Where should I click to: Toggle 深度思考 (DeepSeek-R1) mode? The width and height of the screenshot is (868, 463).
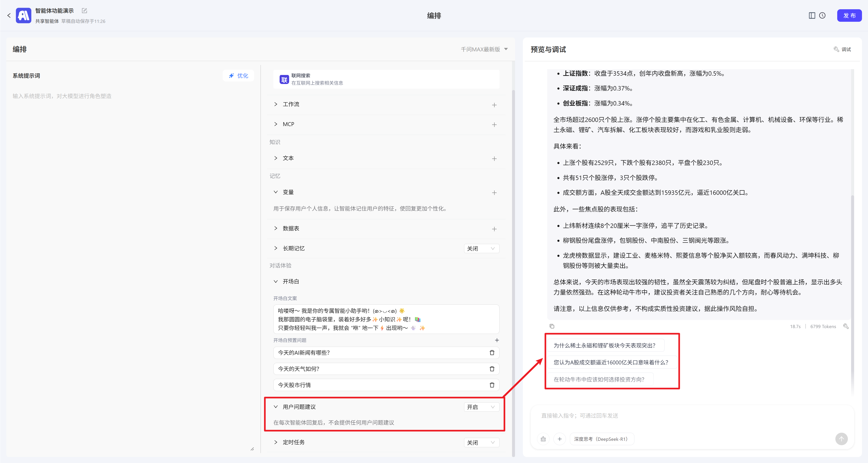click(x=602, y=439)
